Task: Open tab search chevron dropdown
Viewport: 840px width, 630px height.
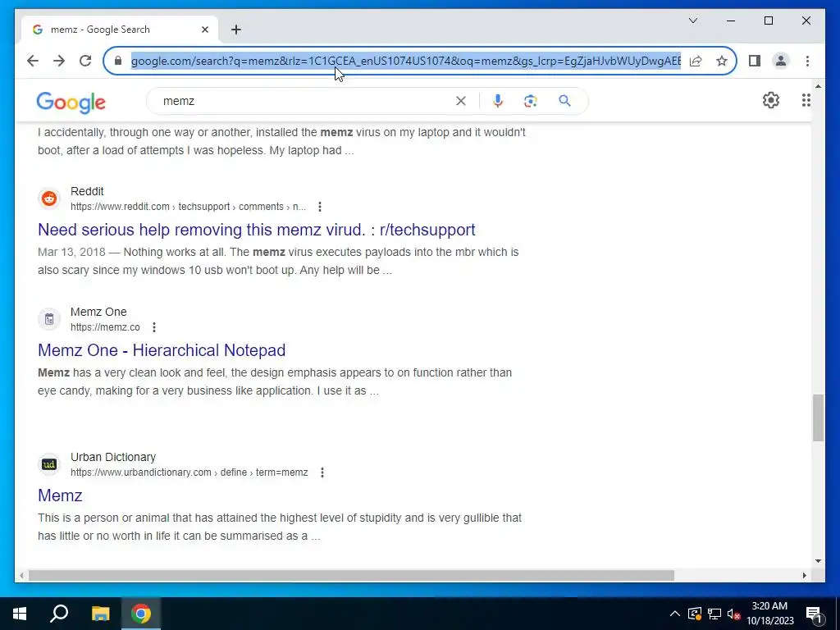Action: point(692,21)
